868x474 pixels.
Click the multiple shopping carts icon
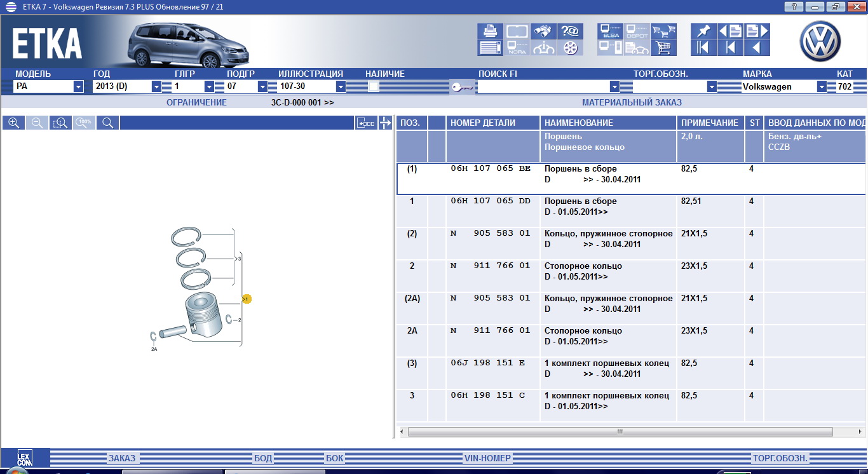pyautogui.click(x=663, y=31)
